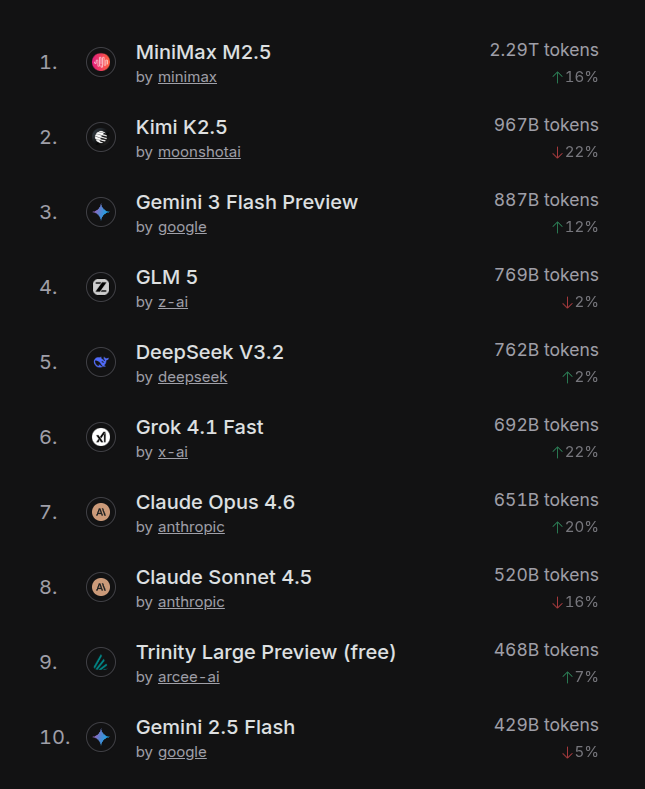Screen dimensions: 645x789
Task: Follow the z-ai provider link
Action: [x=173, y=302]
